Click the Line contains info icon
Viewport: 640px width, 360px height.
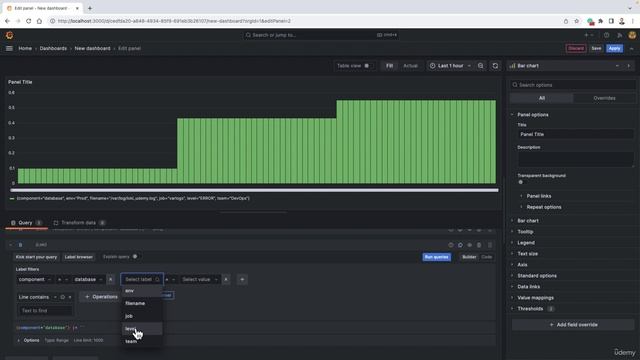click(62, 297)
